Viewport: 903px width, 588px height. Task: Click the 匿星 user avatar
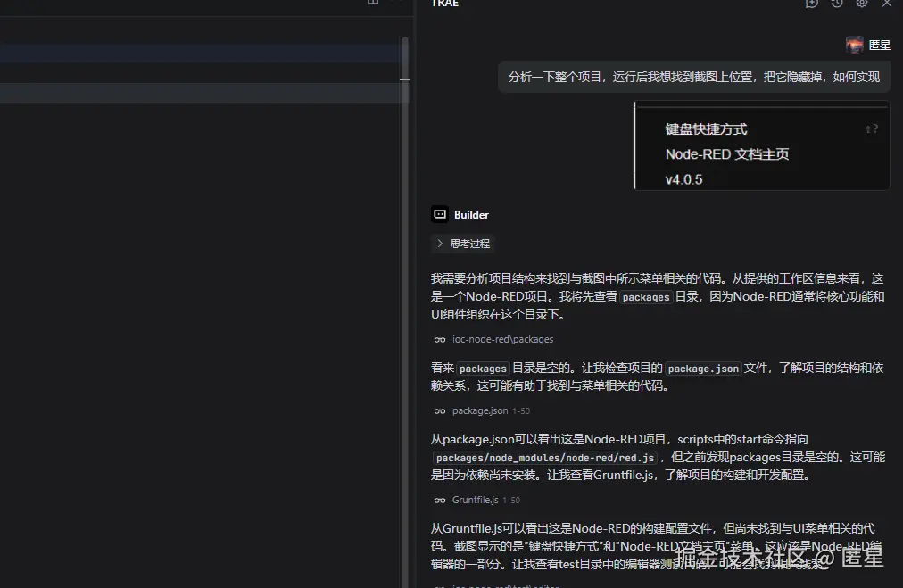[855, 45]
